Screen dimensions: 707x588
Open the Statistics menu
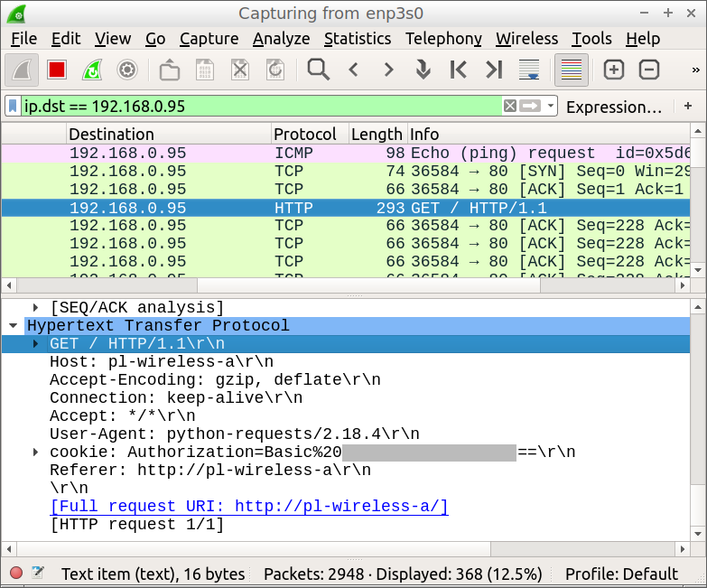pyautogui.click(x=358, y=39)
